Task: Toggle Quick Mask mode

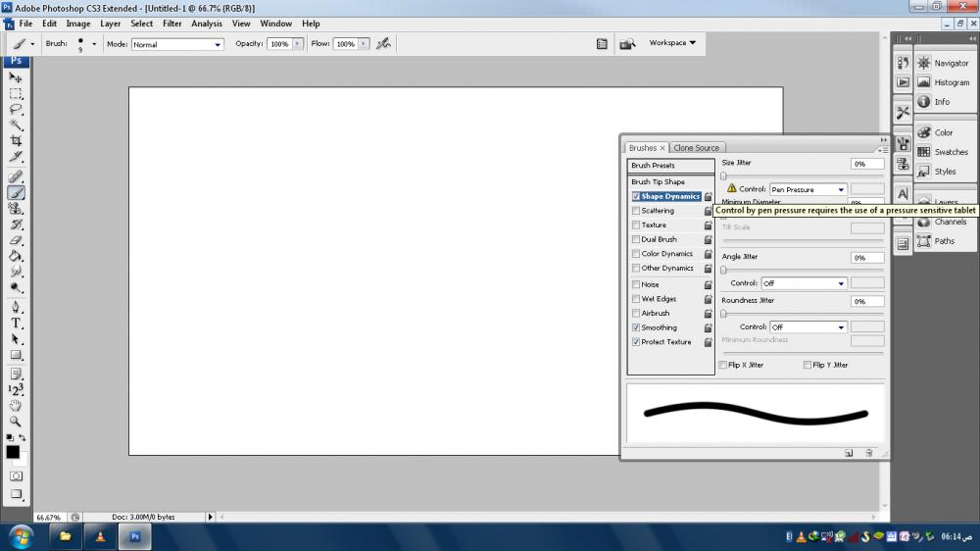Action: click(x=16, y=476)
